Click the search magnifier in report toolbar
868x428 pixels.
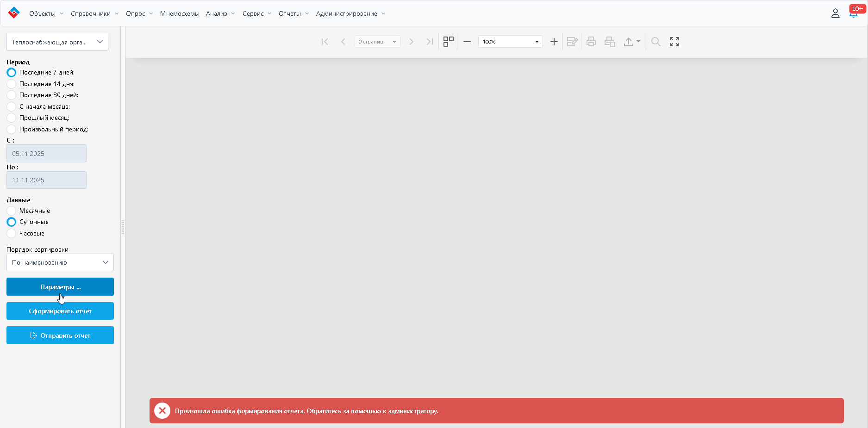coord(656,42)
